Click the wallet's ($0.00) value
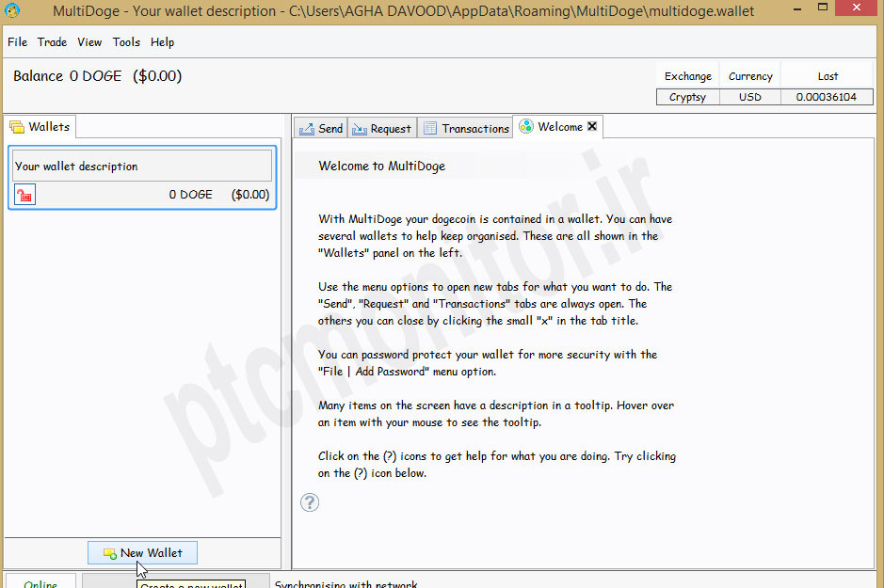The width and height of the screenshot is (884, 588). (250, 195)
